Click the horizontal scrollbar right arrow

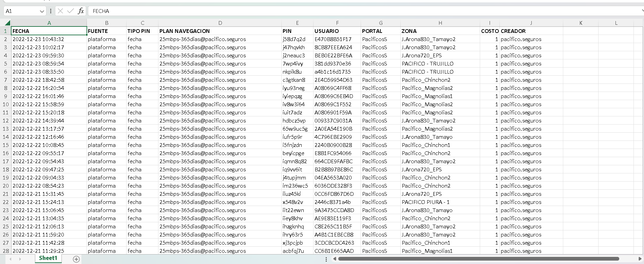[640, 259]
